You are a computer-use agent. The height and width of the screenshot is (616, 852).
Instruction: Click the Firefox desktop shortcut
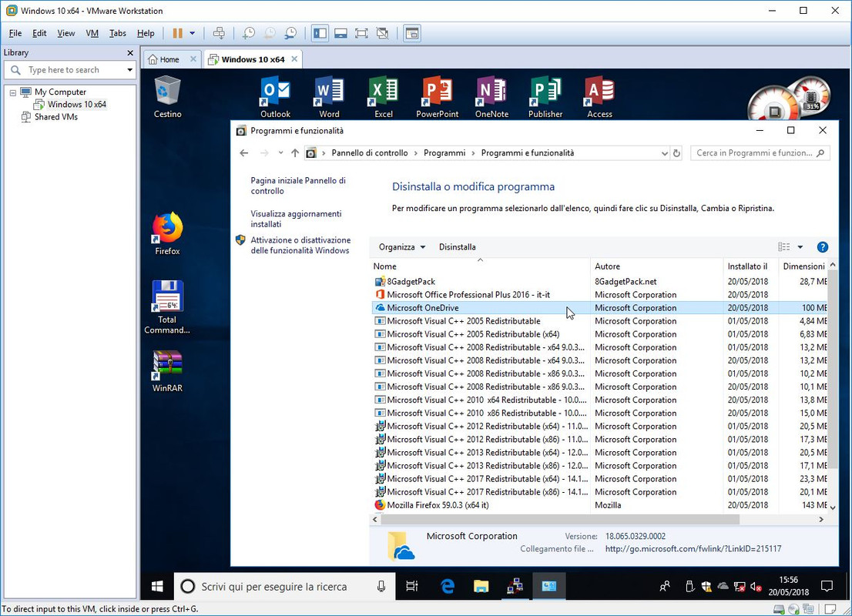[167, 233]
